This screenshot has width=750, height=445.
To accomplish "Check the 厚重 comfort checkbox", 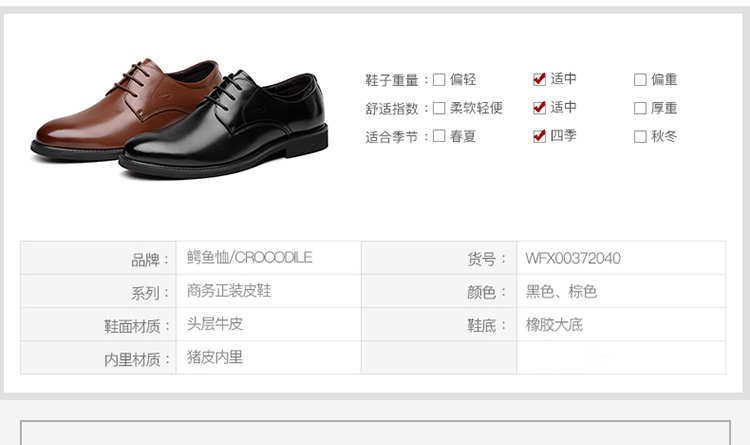I will [640, 108].
